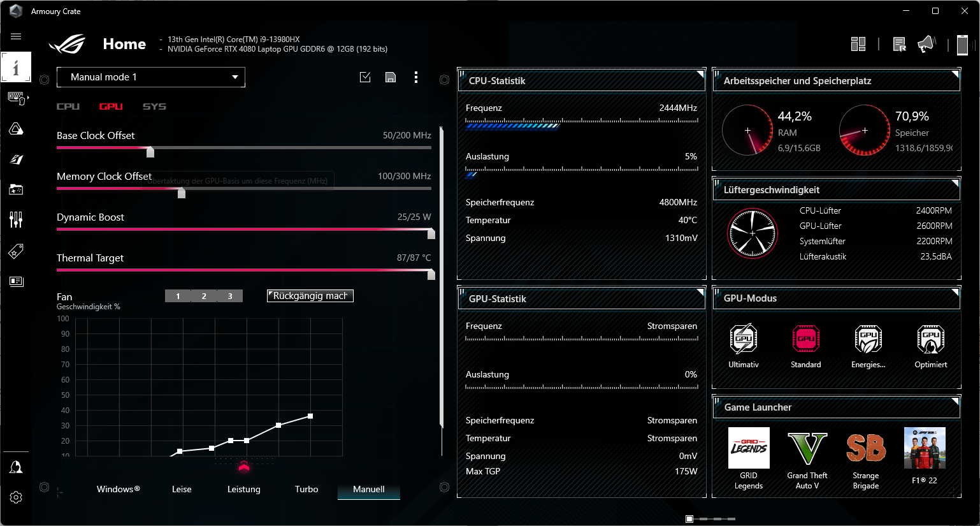This screenshot has width=980, height=526.
Task: Select fan curve preset 1
Action: (x=178, y=296)
